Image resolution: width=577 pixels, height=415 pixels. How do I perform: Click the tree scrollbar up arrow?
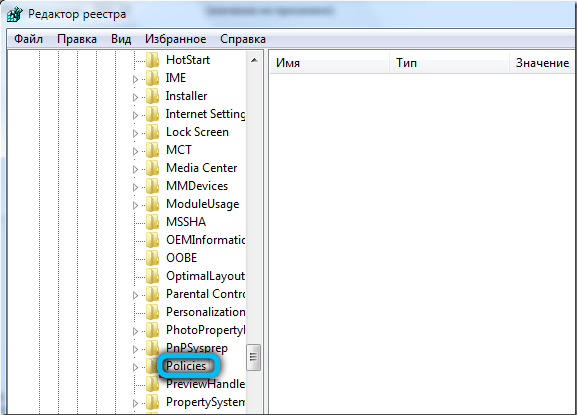[254, 60]
